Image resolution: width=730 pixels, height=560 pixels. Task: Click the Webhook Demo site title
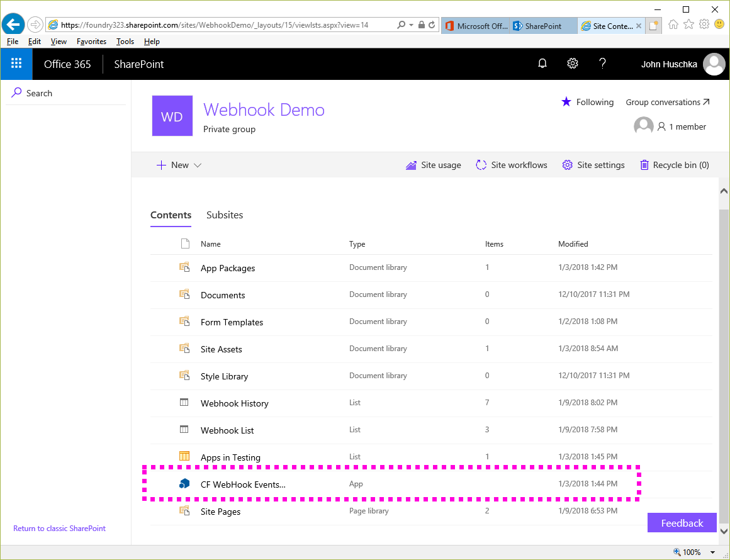pyautogui.click(x=264, y=110)
